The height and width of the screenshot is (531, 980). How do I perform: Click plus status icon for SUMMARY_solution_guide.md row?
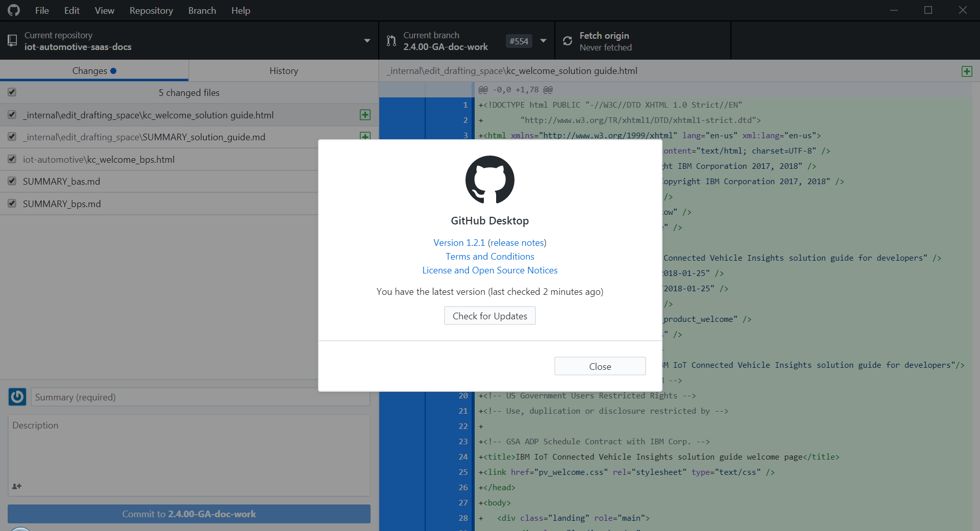365,136
